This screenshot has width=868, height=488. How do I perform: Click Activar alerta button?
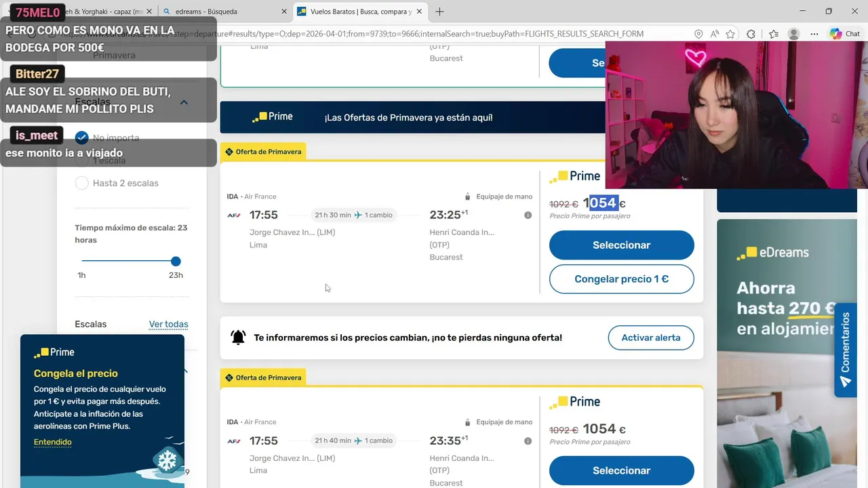[x=650, y=338]
